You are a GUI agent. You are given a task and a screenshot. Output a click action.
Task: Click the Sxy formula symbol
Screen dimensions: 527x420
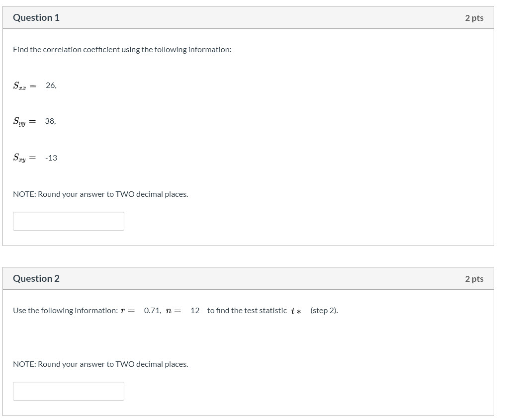[x=19, y=158]
